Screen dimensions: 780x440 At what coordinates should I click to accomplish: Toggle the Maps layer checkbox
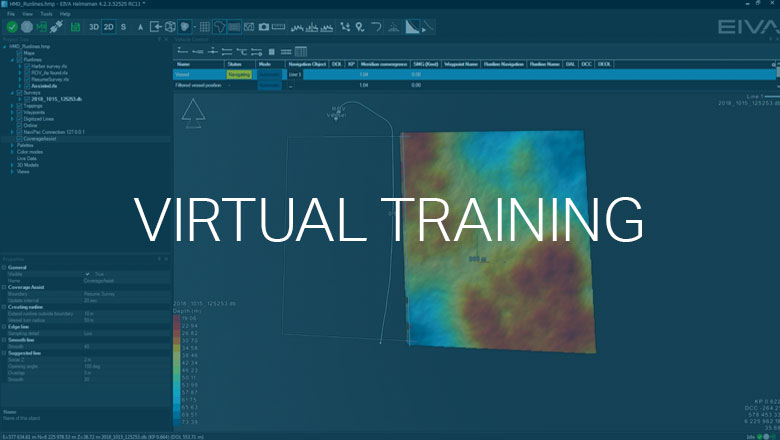[20, 53]
